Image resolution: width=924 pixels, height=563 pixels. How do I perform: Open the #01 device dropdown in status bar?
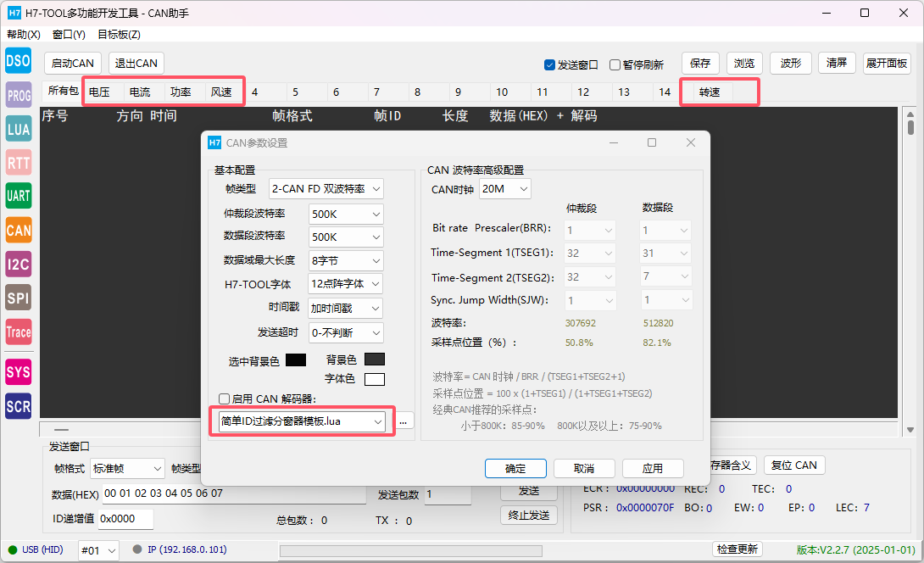98,550
